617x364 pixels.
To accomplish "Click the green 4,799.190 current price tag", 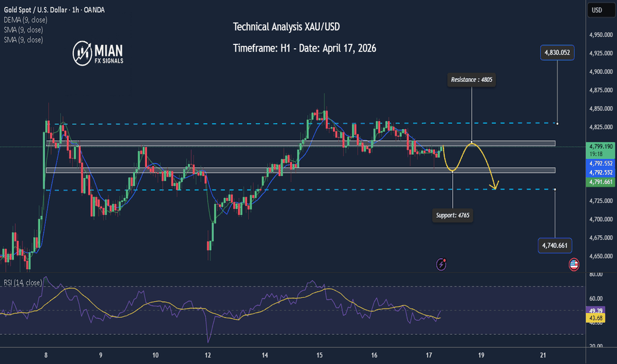I will (600, 150).
